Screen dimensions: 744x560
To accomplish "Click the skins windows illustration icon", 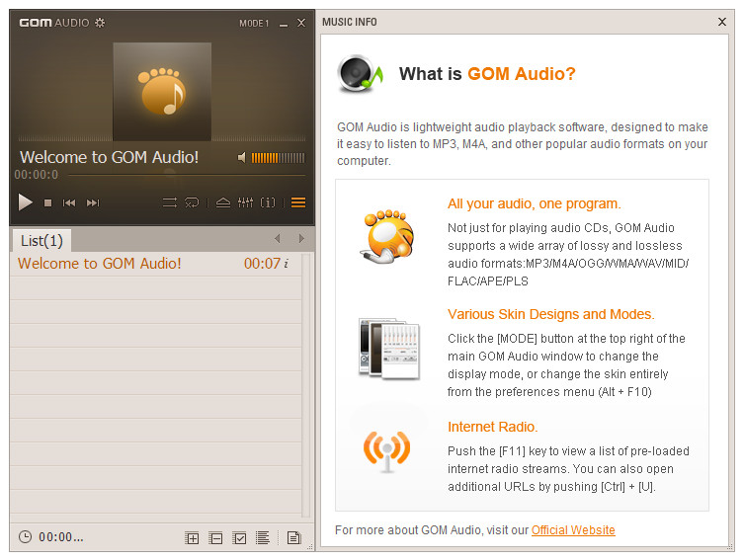I will point(389,349).
